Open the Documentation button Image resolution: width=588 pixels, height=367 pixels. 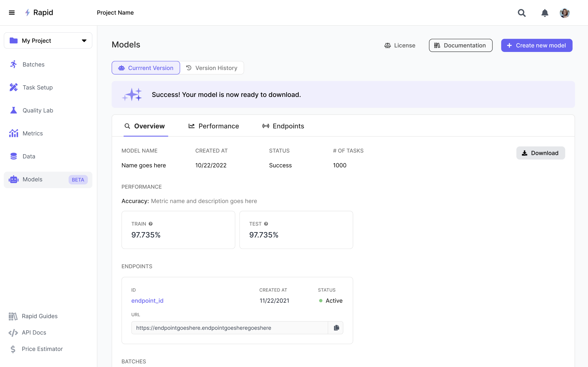460,46
